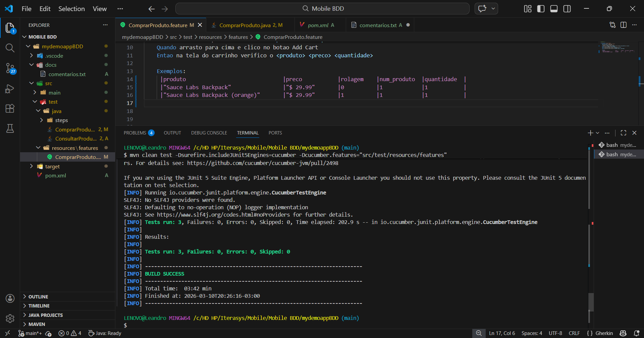Open notifications bell in status bar
The height and width of the screenshot is (338, 644).
637,333
